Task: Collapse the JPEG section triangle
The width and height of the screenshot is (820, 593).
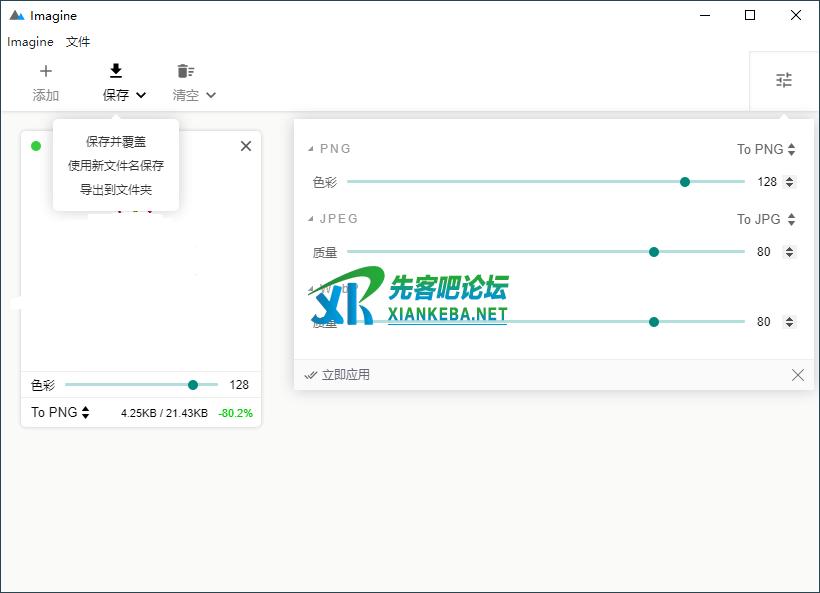Action: tap(311, 219)
